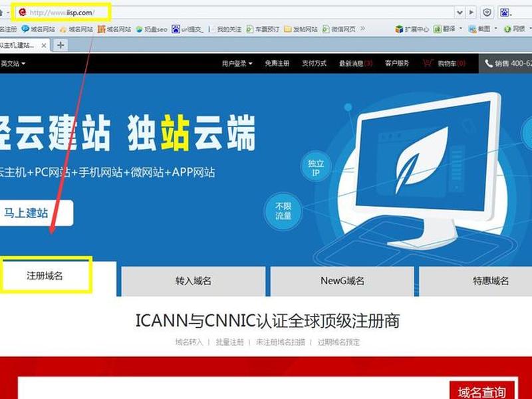Open the 用户登录 dropdown menu

point(237,63)
